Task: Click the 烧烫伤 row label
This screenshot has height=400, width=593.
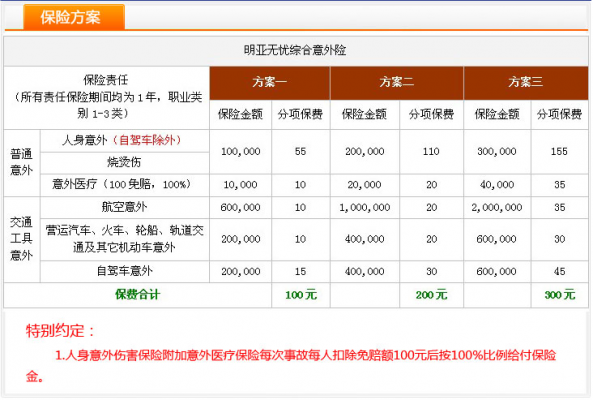Action: tap(124, 163)
